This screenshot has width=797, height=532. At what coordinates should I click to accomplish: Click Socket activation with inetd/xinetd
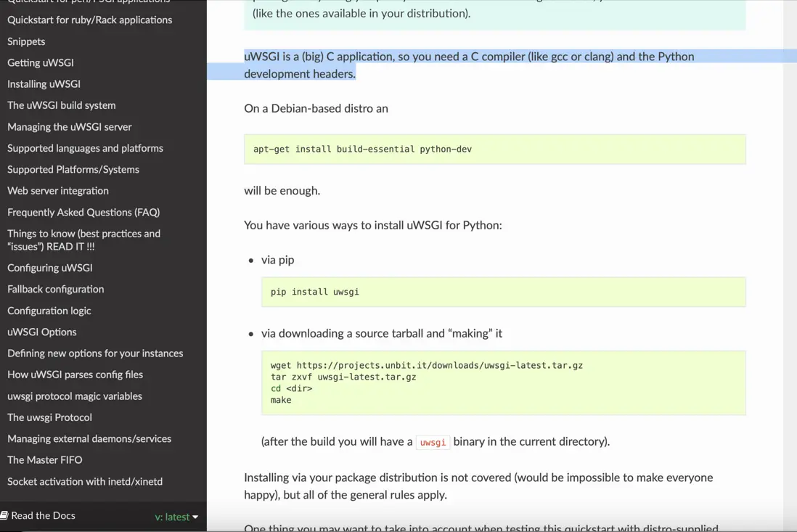pos(85,481)
